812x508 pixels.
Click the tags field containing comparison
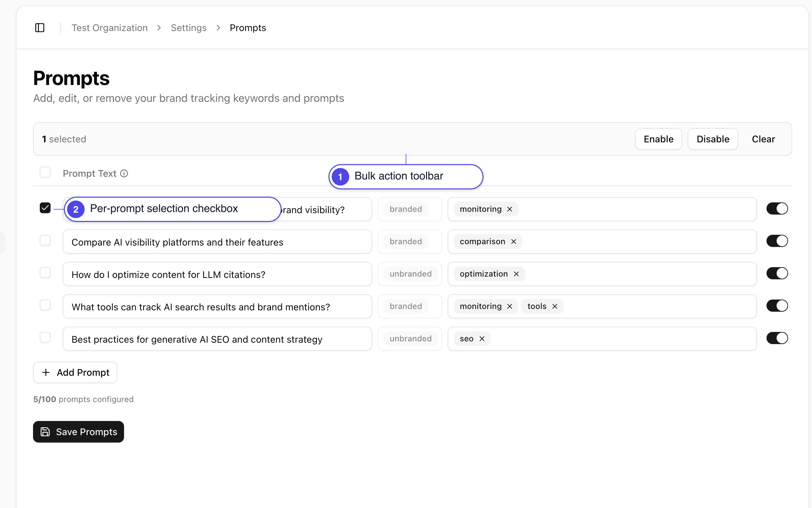point(602,242)
